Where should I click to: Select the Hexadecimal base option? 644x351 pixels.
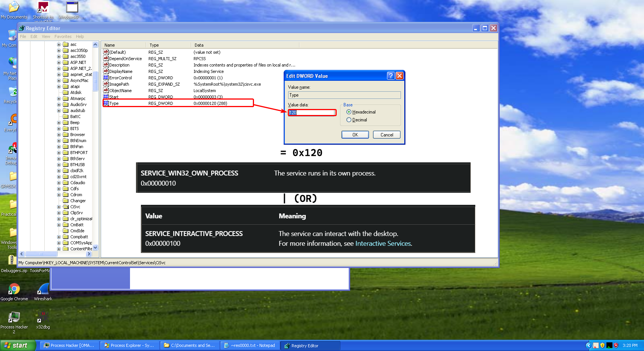click(349, 112)
